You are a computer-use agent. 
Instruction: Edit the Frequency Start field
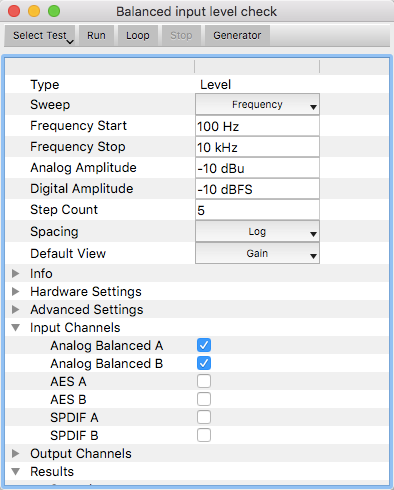tap(257, 126)
